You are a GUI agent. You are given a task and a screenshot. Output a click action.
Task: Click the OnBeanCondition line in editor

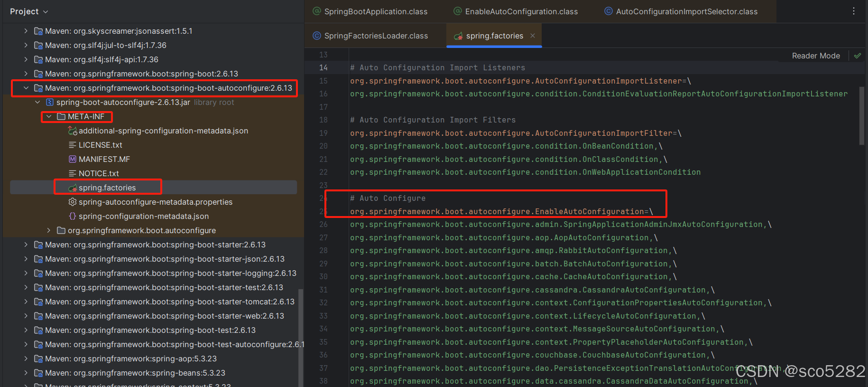tap(506, 146)
